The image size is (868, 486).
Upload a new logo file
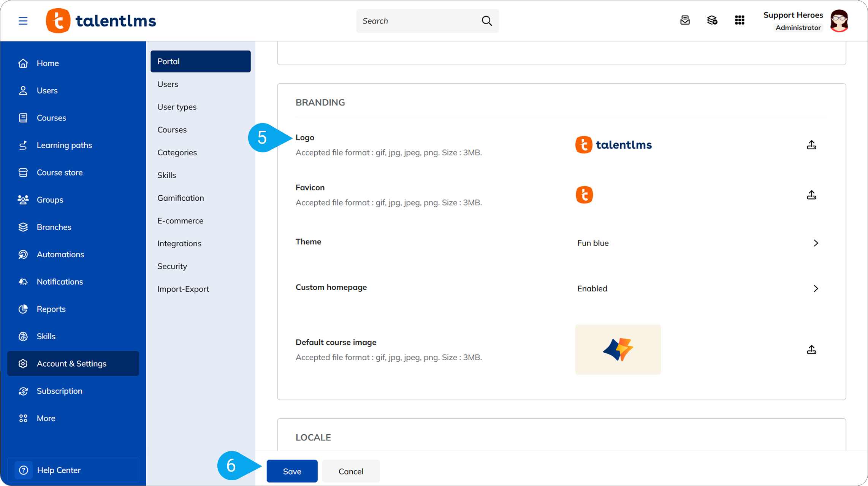click(x=811, y=145)
